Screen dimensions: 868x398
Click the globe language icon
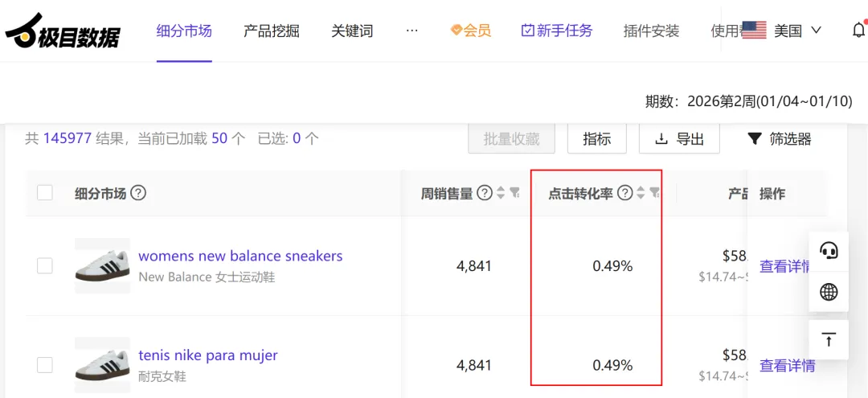(829, 292)
